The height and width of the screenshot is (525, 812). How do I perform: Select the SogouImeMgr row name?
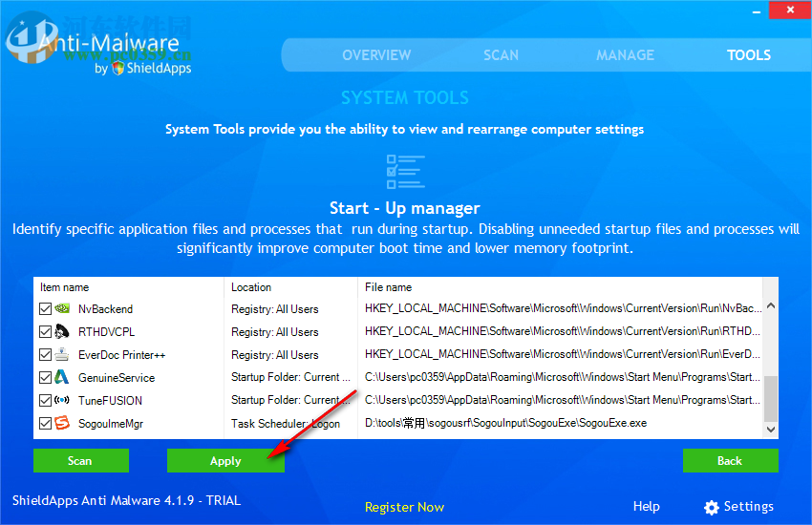click(111, 423)
